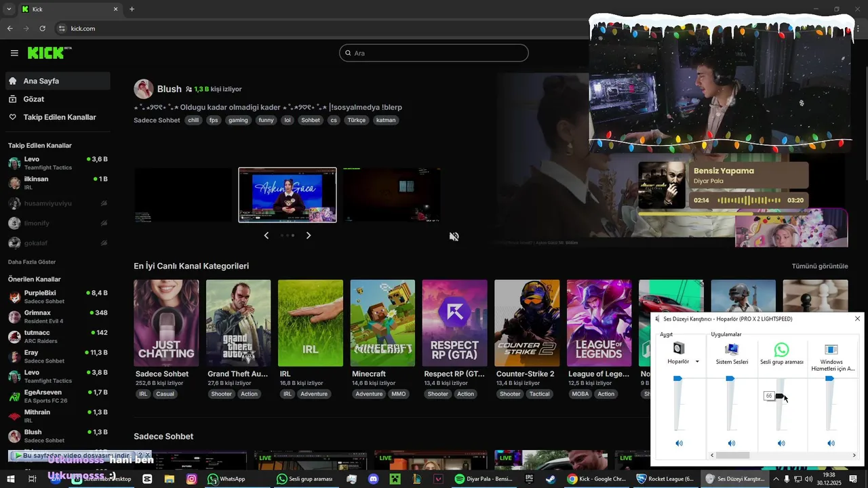Close the video download banner

(x=147, y=455)
